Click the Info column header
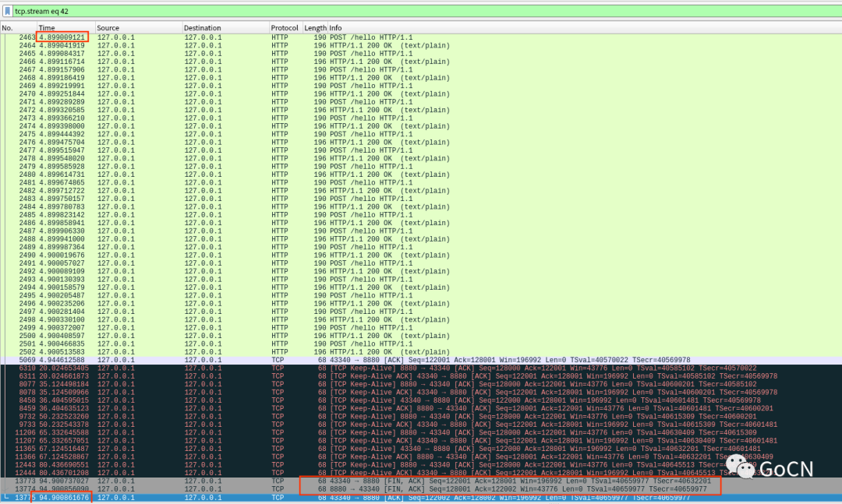842x504 pixels. (x=546, y=28)
